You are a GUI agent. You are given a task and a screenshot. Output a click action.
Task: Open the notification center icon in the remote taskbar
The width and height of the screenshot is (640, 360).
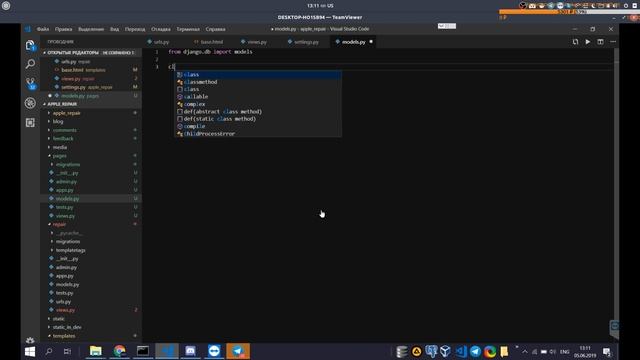tap(607, 351)
